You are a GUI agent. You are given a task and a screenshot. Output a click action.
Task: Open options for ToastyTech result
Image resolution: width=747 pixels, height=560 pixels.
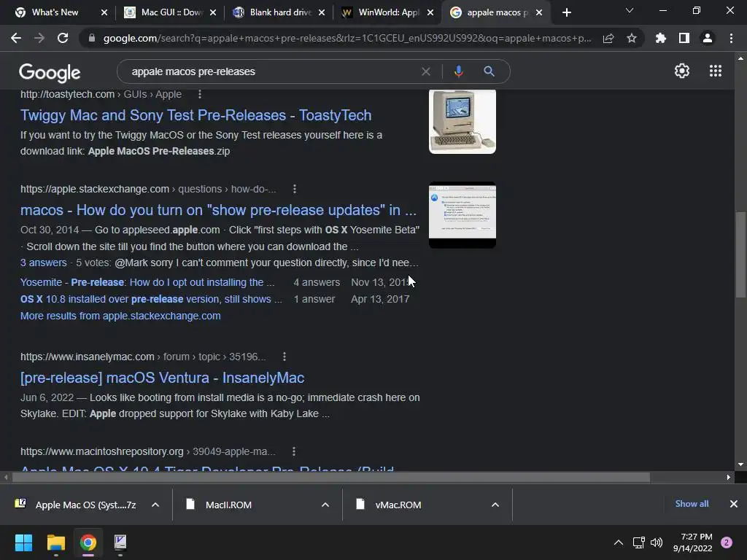pyautogui.click(x=200, y=94)
